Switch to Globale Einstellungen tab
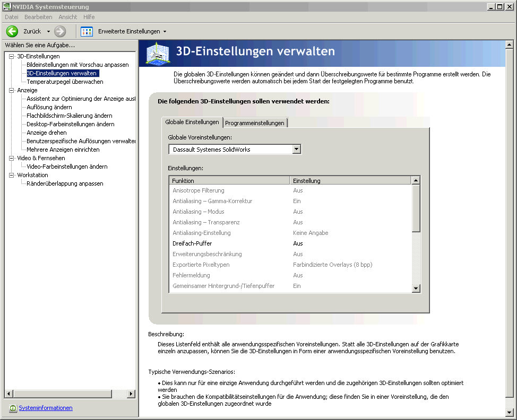 tap(192, 122)
